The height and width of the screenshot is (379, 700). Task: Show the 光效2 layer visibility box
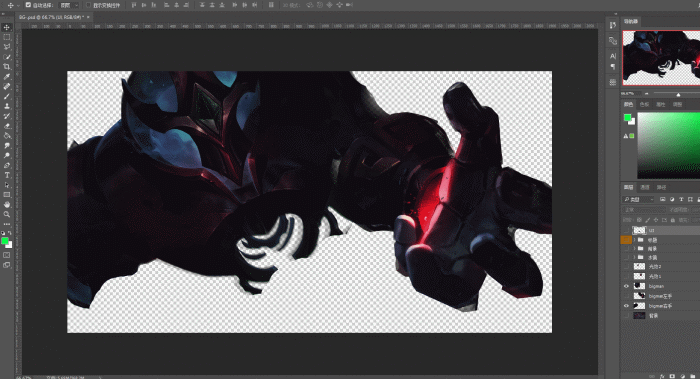pyautogui.click(x=626, y=267)
